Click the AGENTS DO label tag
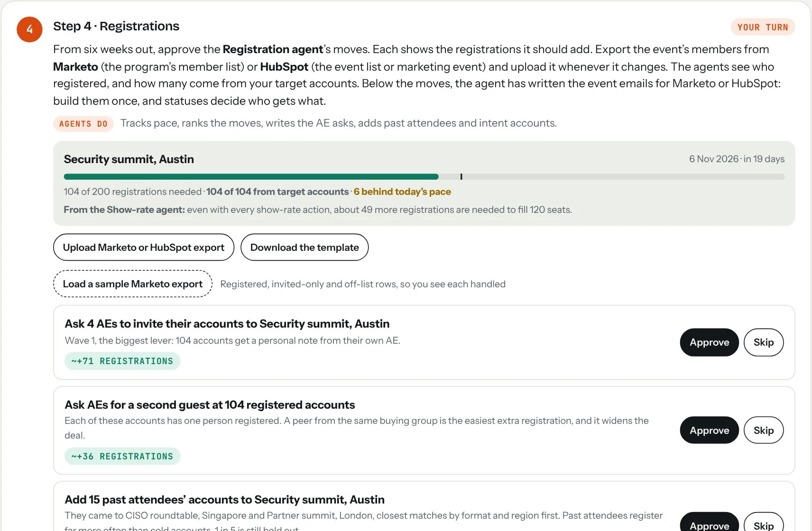The height and width of the screenshot is (531, 812). coord(83,124)
